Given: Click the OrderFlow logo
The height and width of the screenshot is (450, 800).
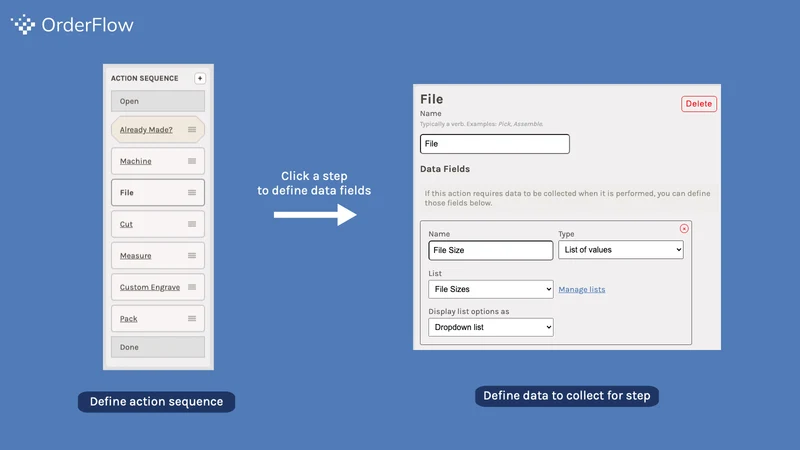Looking at the screenshot, I should pos(72,24).
